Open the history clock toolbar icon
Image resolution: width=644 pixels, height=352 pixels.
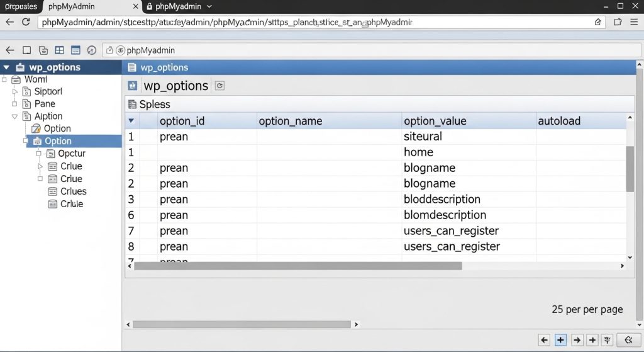(92, 50)
